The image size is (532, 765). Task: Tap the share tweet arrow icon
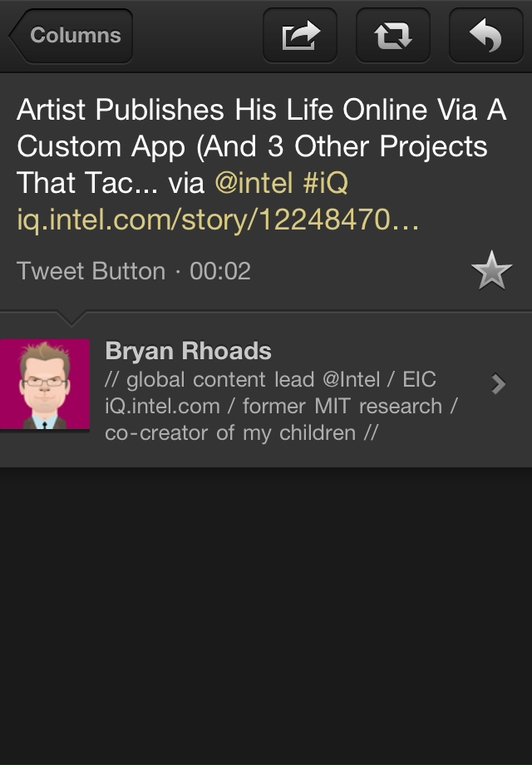[x=300, y=35]
